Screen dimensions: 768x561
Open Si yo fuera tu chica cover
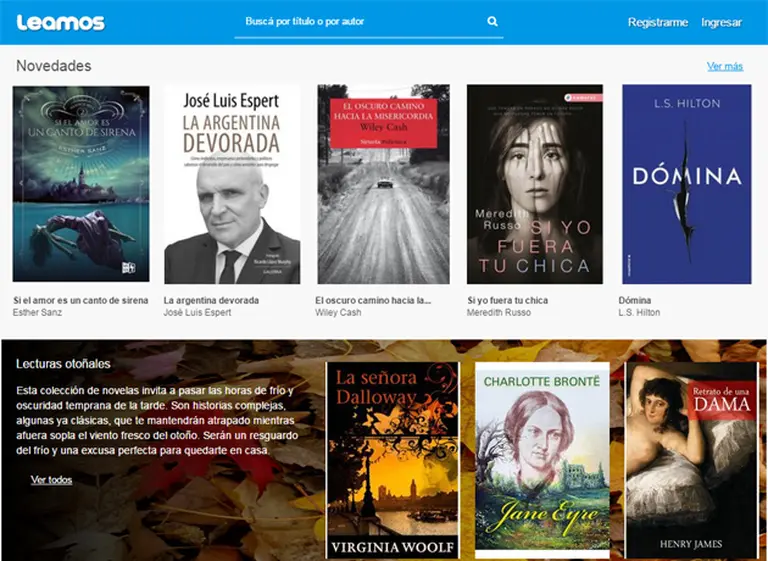[x=535, y=184]
